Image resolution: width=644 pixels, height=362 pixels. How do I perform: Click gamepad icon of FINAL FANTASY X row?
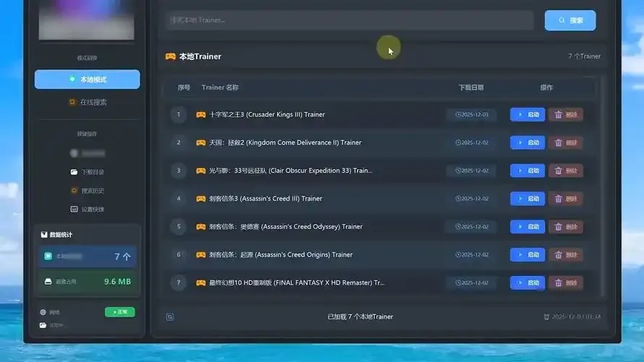201,282
